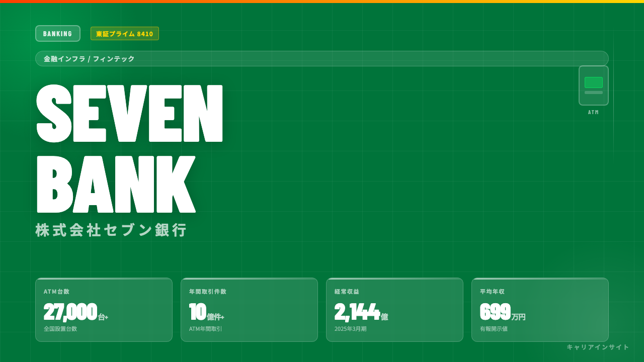The width and height of the screenshot is (644, 362).
Task: Open the 平均年収 stat card
Action: (x=540, y=310)
